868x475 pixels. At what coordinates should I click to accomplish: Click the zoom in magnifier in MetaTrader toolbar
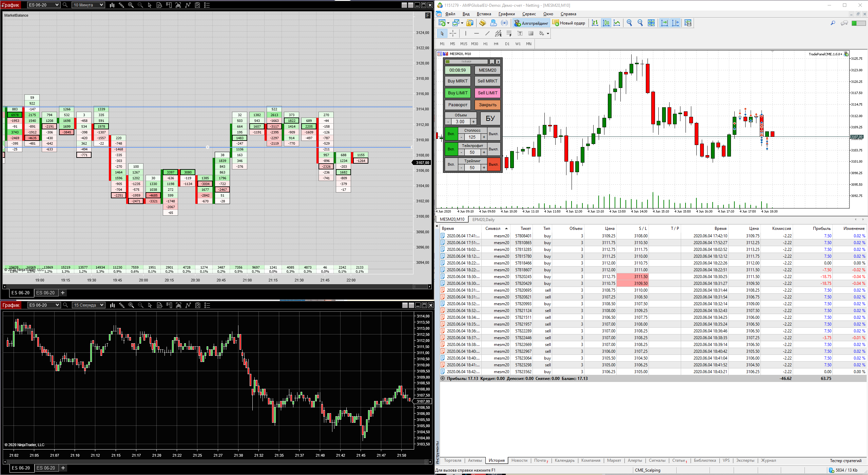coord(629,23)
